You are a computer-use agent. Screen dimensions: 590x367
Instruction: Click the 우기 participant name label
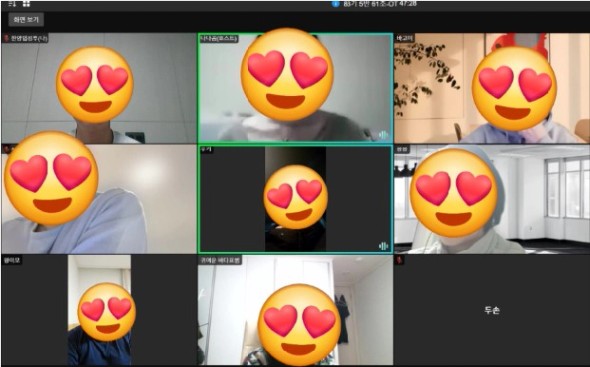pyautogui.click(x=206, y=149)
